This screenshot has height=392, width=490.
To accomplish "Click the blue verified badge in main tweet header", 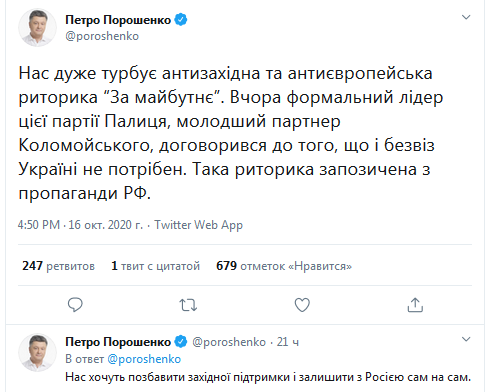I will pyautogui.click(x=181, y=20).
